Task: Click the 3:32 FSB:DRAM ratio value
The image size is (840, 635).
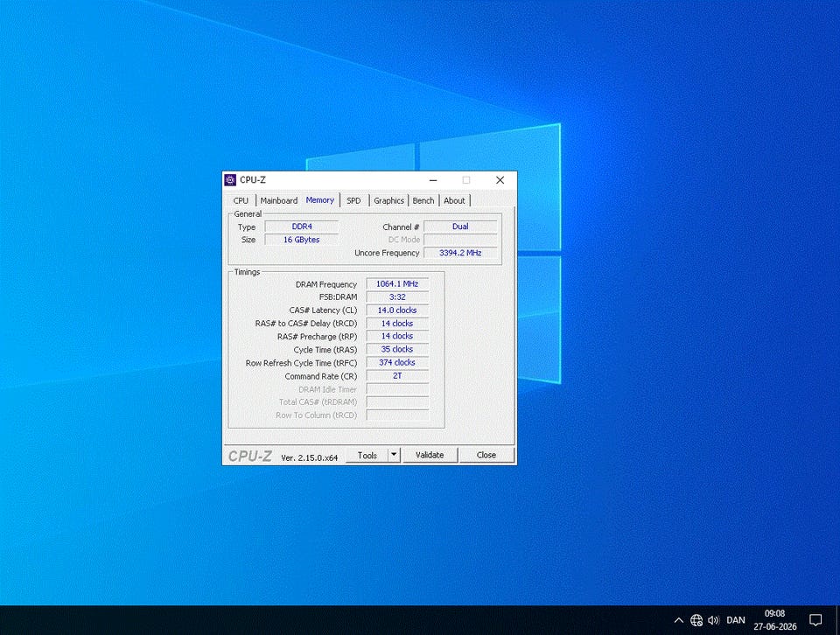Action: [397, 297]
